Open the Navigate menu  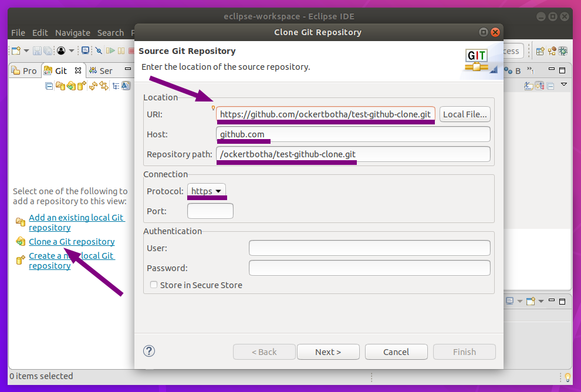coord(73,33)
